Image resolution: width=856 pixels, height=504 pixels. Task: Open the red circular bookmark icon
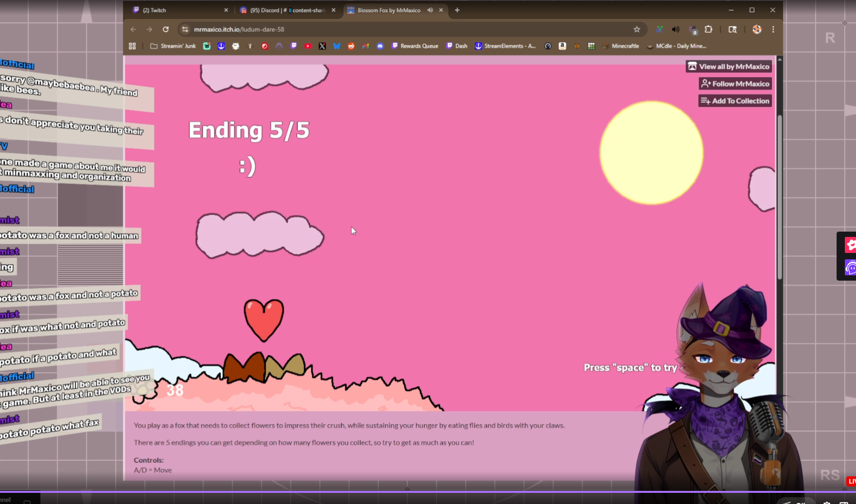[265, 46]
